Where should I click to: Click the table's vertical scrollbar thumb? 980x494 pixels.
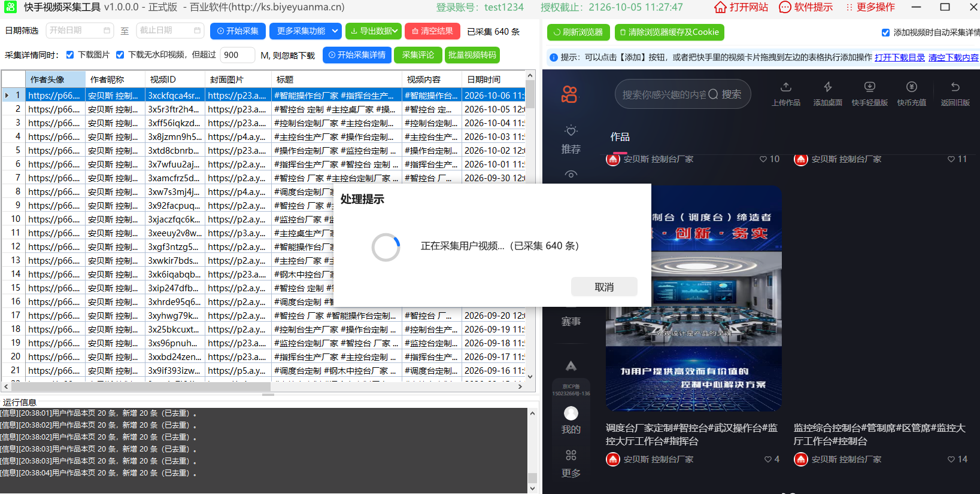pos(530,94)
